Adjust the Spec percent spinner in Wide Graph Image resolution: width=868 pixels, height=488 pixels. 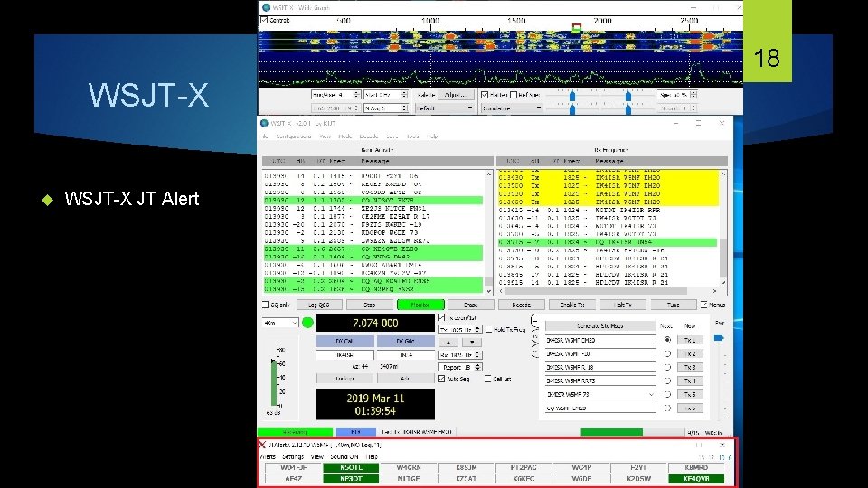click(x=677, y=95)
